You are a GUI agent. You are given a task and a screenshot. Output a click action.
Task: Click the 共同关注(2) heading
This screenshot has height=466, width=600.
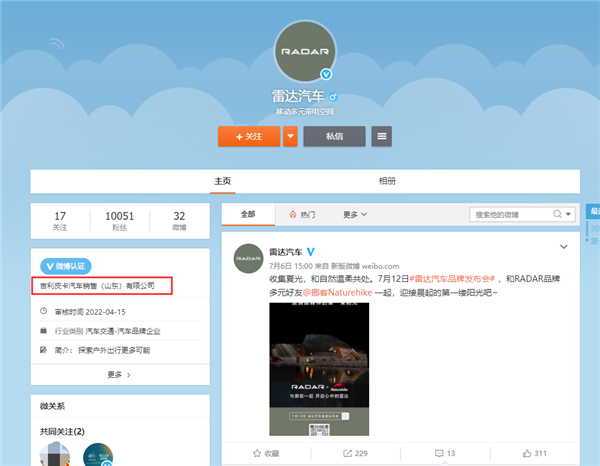click(62, 432)
